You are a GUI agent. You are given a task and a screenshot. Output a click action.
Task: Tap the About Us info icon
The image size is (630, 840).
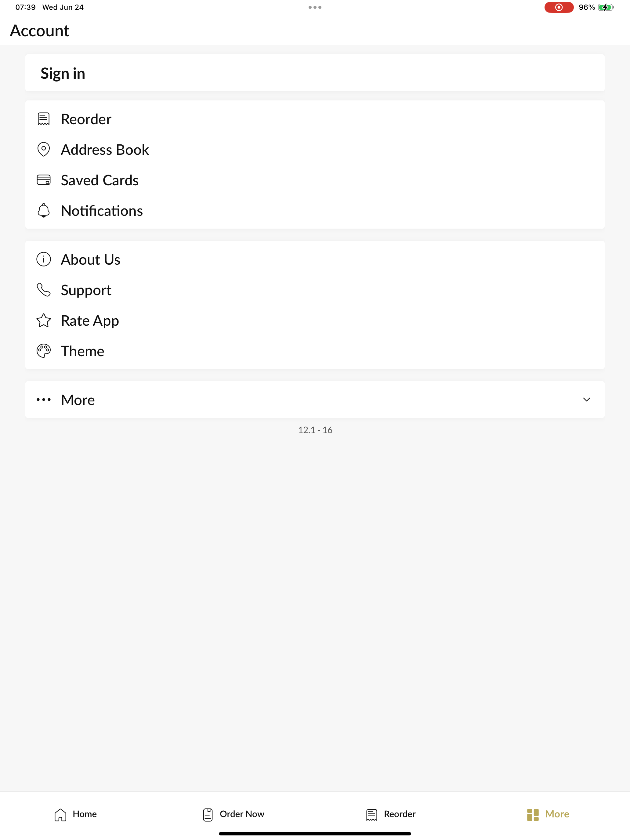tap(44, 259)
